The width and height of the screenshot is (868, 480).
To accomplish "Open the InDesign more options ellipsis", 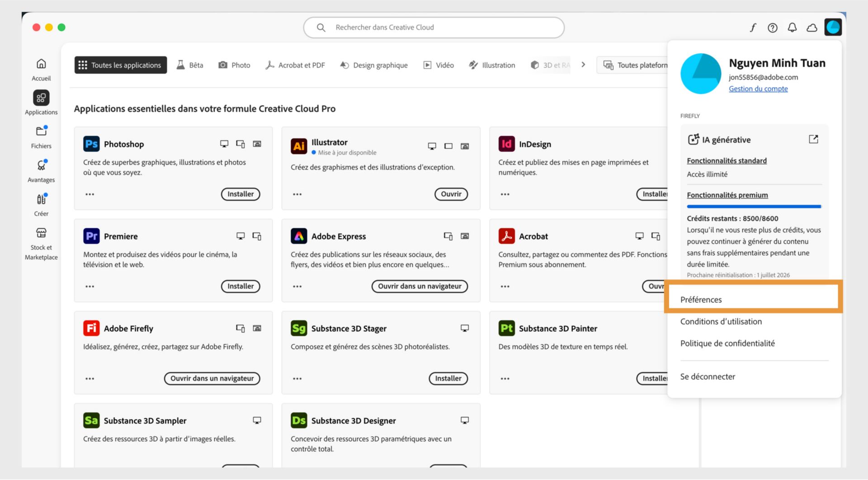I will tap(505, 194).
